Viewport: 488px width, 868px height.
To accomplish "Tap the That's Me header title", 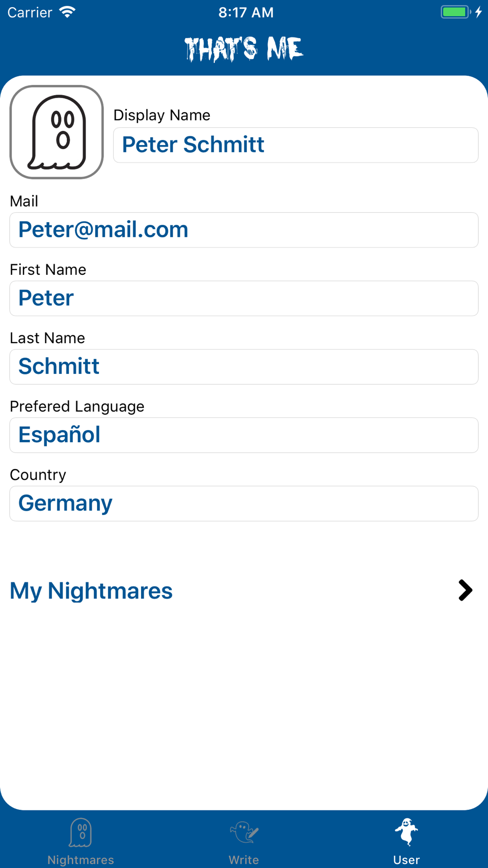I will point(244,49).
